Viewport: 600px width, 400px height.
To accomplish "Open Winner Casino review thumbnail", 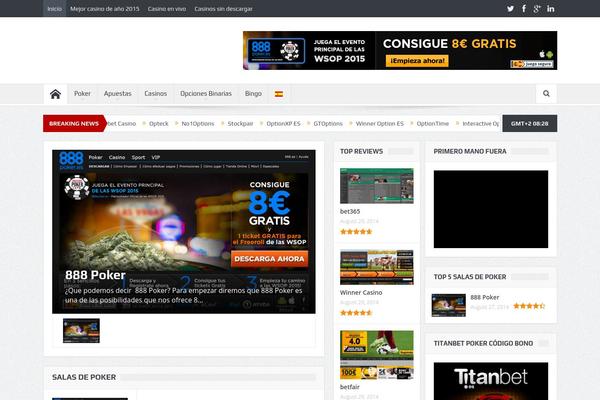I will coord(377,267).
